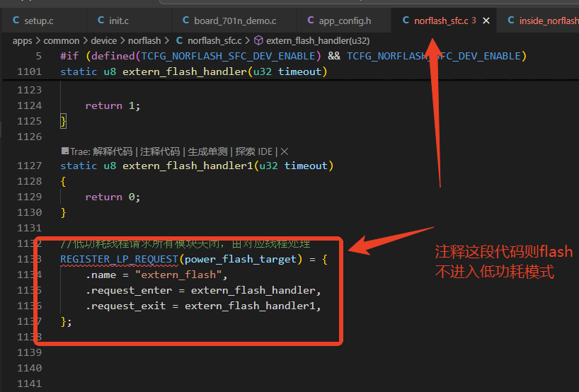The height and width of the screenshot is (392, 579).
Task: Open 'common' breadcrumb segment
Action: pos(62,40)
